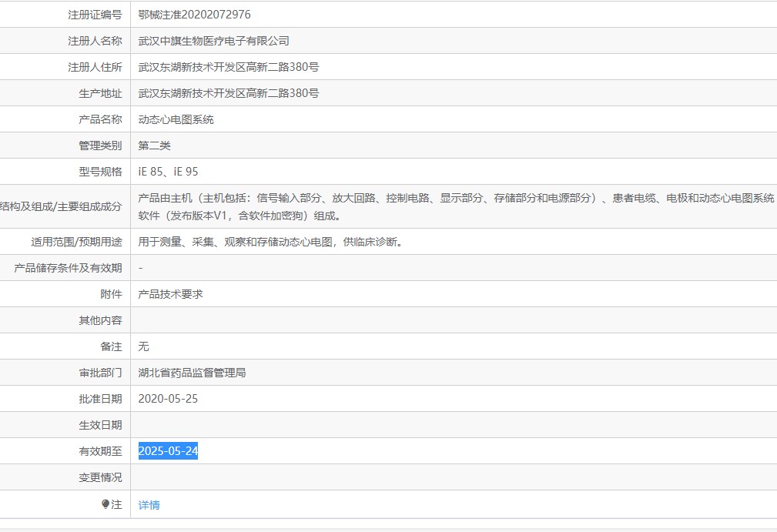Click the 产品名称 label
777x532 pixels.
coord(100,119)
